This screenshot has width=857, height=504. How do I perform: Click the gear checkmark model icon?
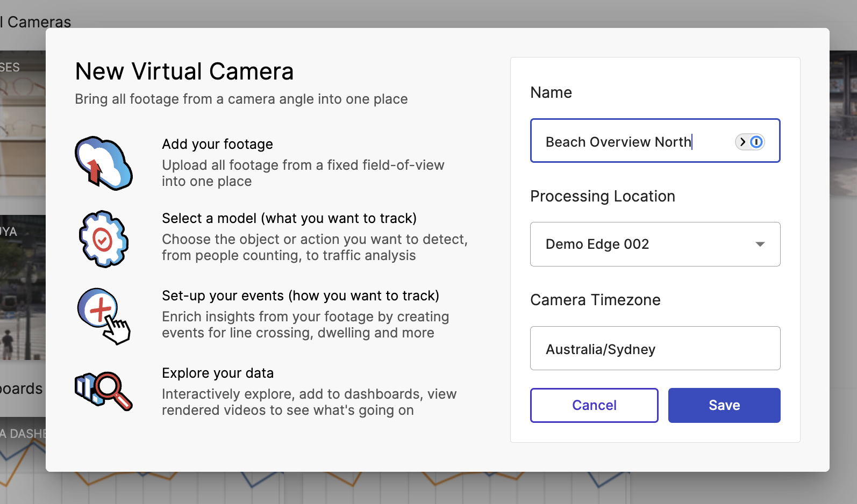103,239
